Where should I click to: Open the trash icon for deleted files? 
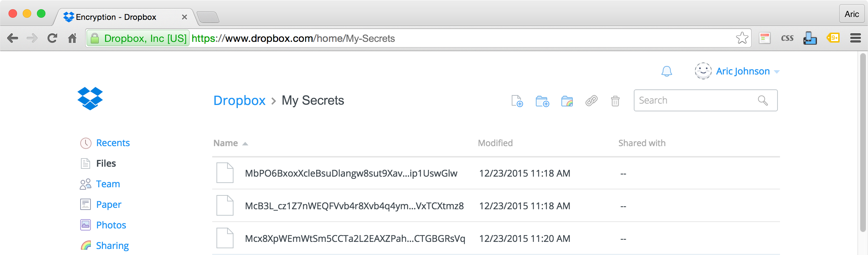tap(615, 101)
